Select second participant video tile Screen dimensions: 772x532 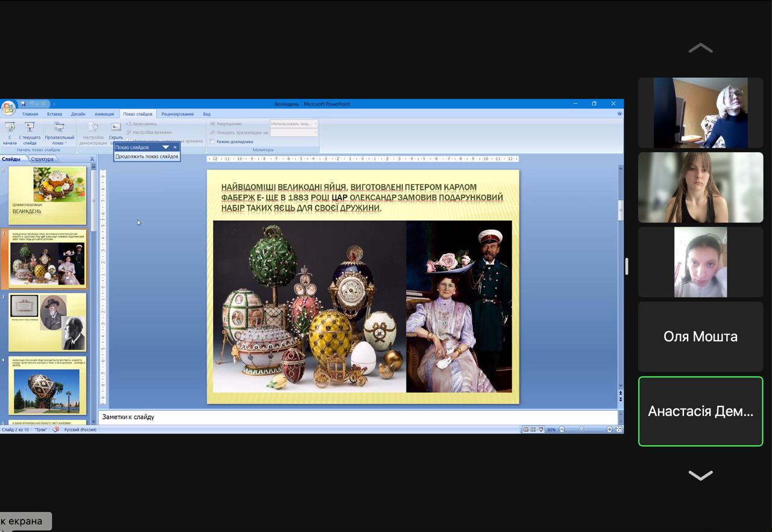pos(701,187)
